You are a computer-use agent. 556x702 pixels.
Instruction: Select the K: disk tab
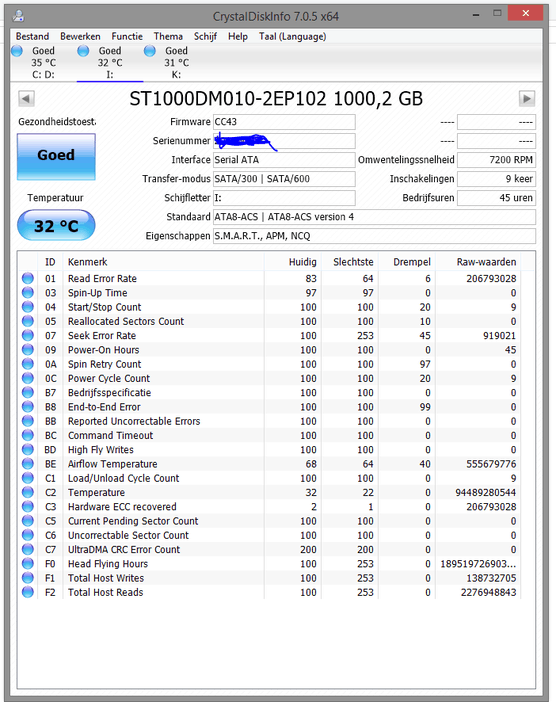tap(176, 63)
